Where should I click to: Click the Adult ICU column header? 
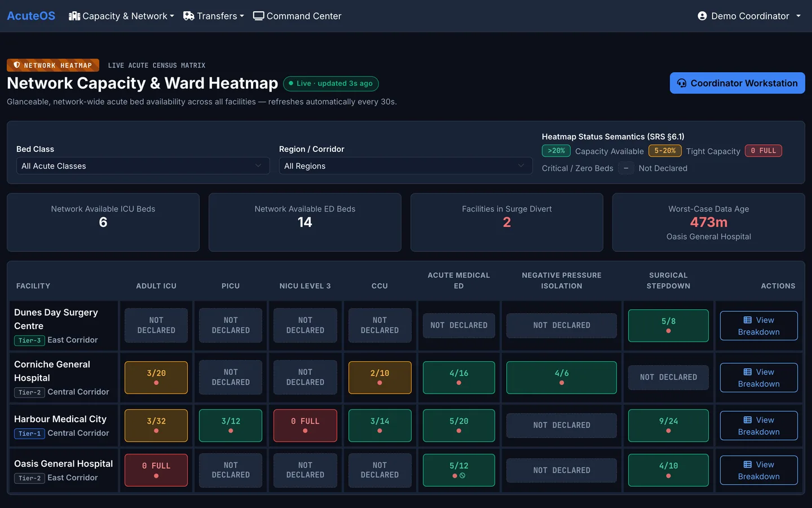156,286
